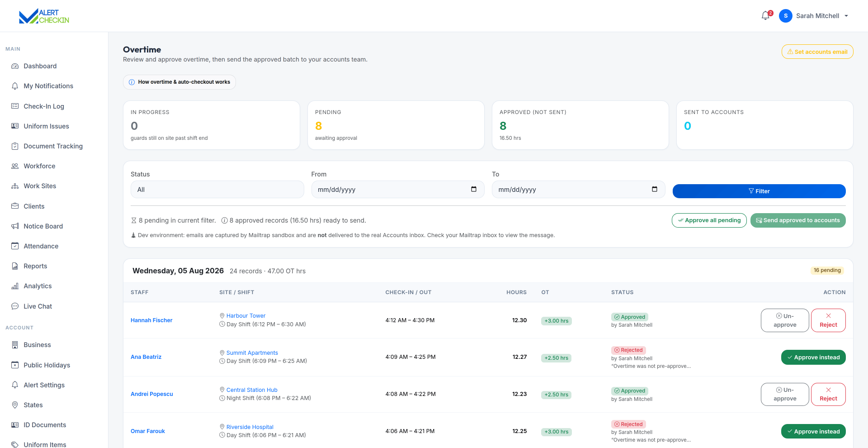Open Ana Beatriz staff link
The image size is (868, 448).
pos(146,357)
